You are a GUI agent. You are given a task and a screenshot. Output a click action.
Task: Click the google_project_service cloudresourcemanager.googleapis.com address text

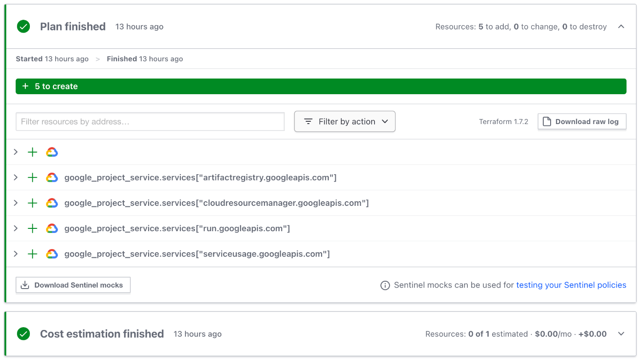point(217,203)
